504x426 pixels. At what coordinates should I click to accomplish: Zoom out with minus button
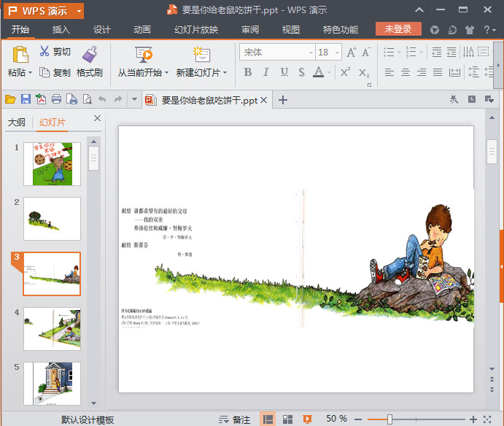358,419
